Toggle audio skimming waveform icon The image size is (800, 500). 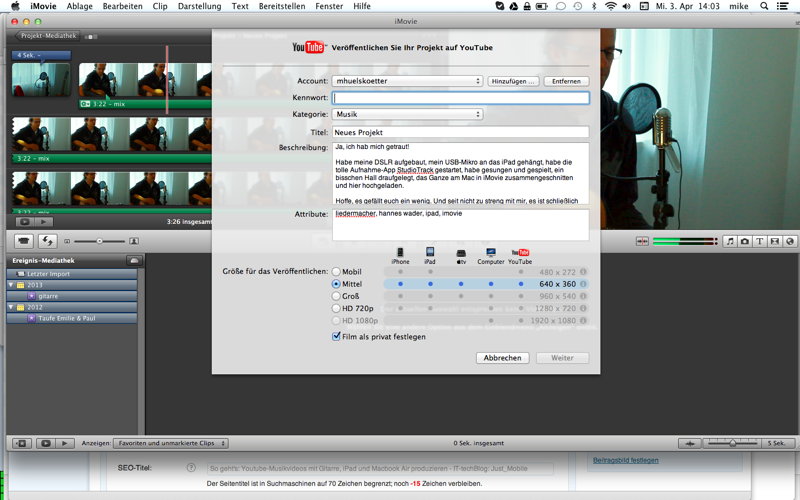pyautogui.click(x=642, y=241)
